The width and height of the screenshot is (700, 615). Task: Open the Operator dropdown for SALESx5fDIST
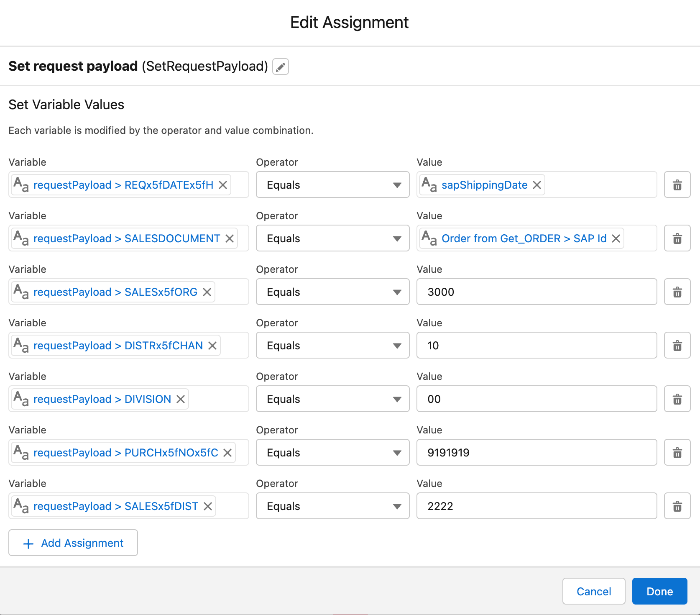point(332,506)
